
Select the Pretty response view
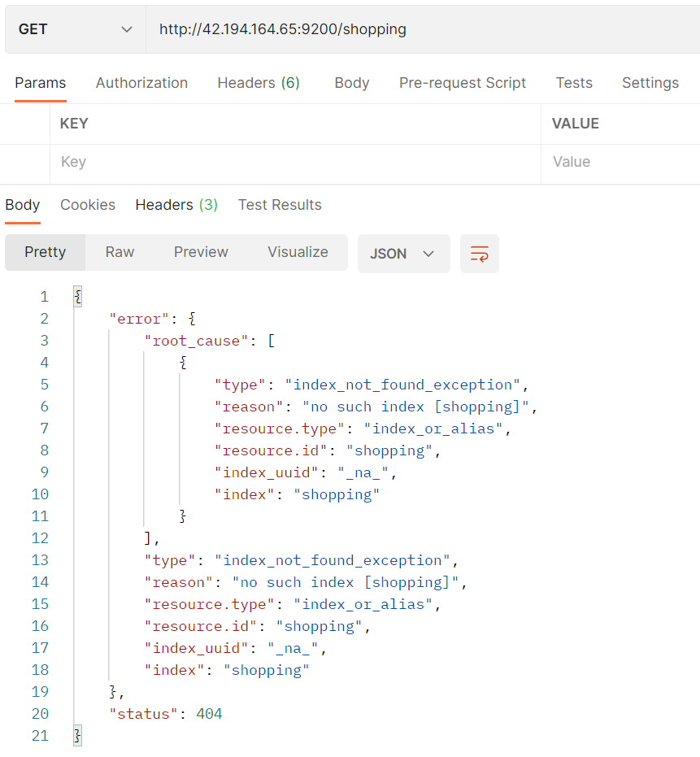pyautogui.click(x=46, y=252)
